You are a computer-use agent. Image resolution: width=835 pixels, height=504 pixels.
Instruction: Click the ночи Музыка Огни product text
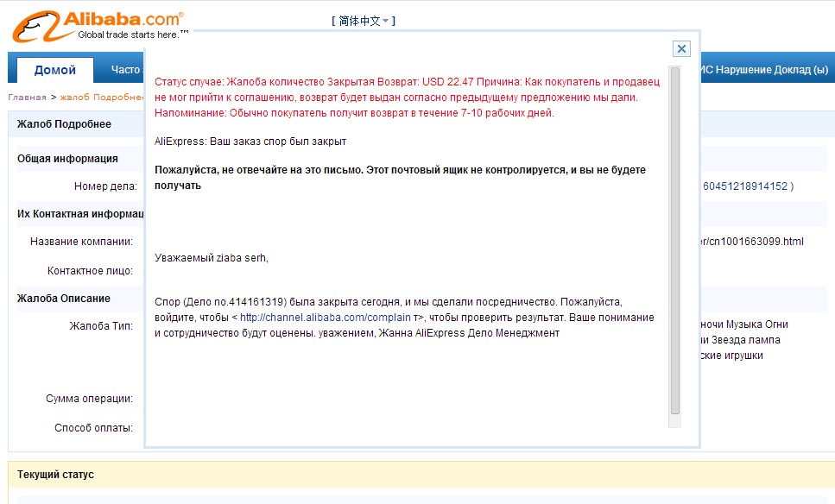744,324
